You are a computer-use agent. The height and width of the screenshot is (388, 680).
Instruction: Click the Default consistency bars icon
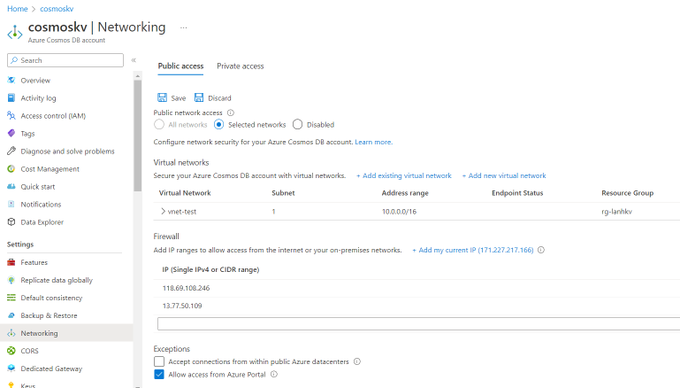11,298
